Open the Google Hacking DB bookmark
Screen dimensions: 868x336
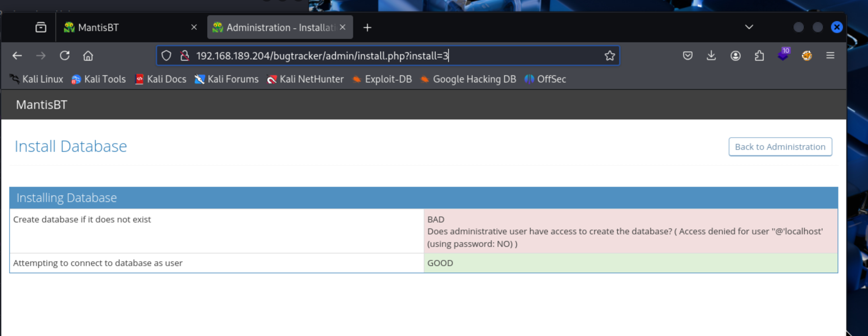[x=468, y=79]
